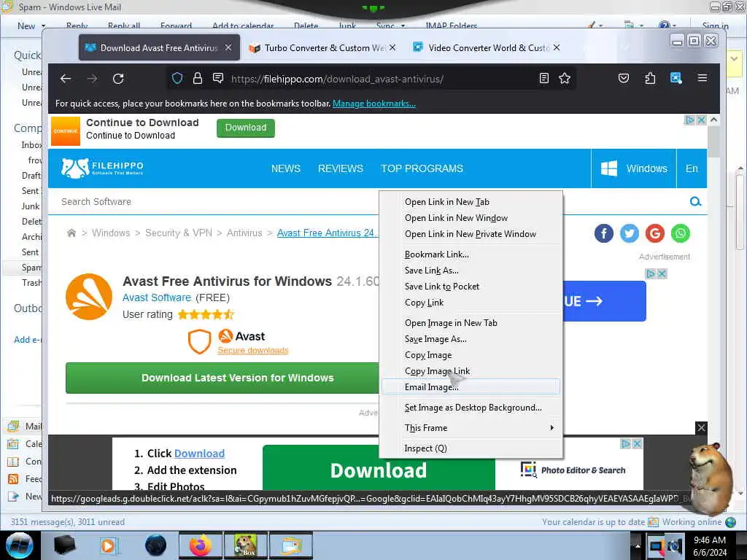Open the Windows Start orb
Image resolution: width=747 pixels, height=560 pixels.
pyautogui.click(x=20, y=545)
